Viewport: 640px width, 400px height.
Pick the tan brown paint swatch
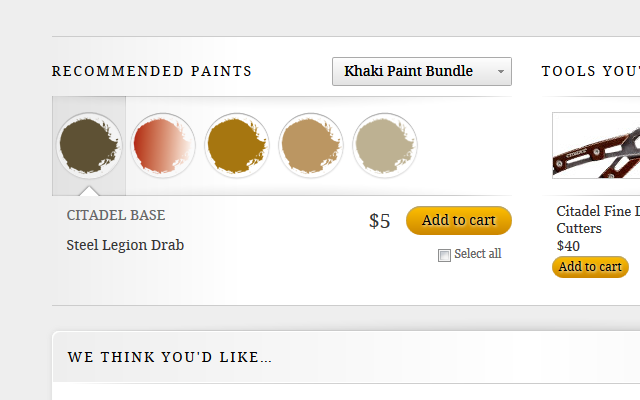click(x=311, y=145)
